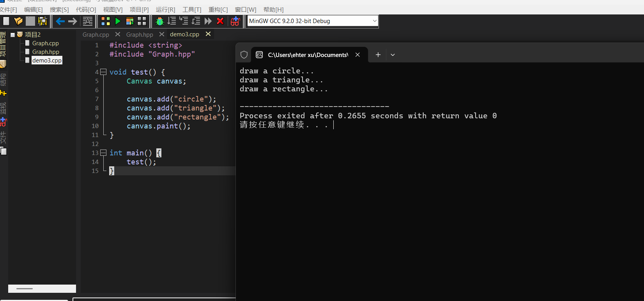The image size is (644, 301).
Task: Click the code line canvas.paint();
Action: (159, 126)
